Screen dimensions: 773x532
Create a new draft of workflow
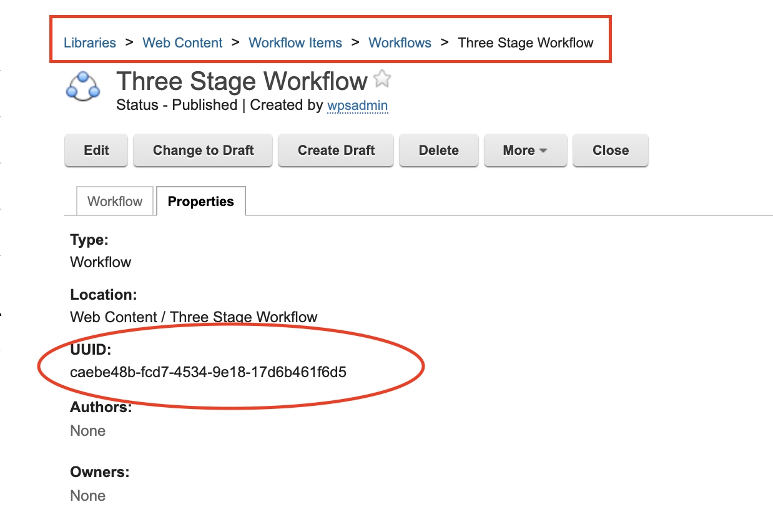[336, 150]
